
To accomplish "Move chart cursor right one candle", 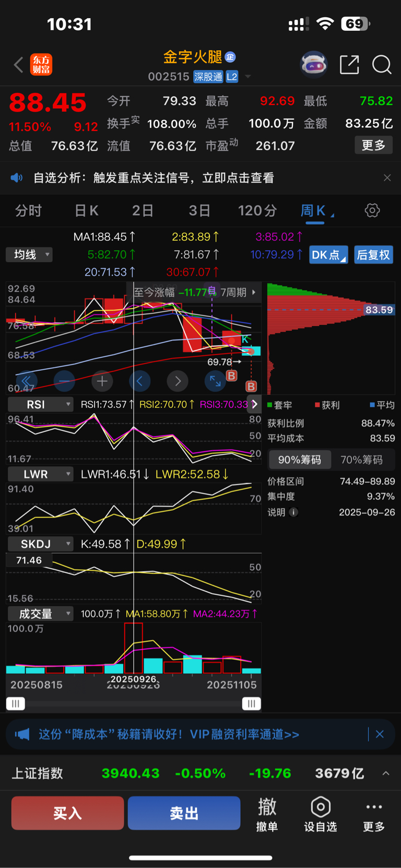I will click(x=178, y=381).
